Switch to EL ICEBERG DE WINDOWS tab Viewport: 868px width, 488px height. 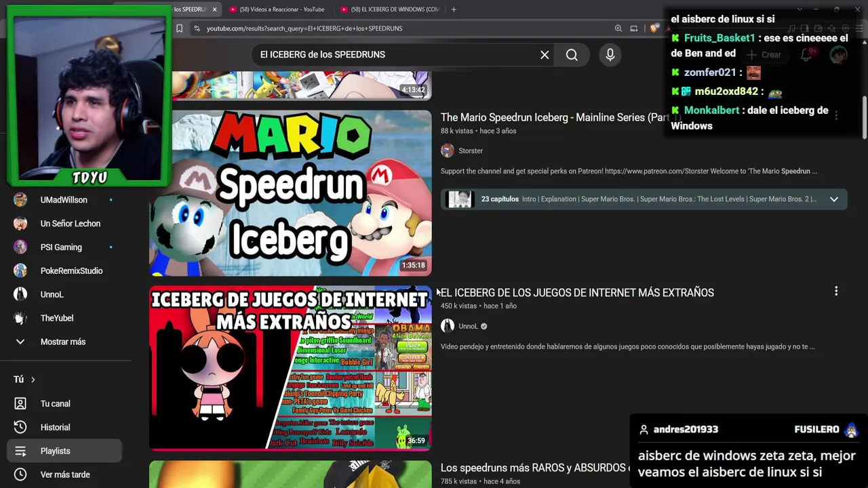[x=390, y=9]
